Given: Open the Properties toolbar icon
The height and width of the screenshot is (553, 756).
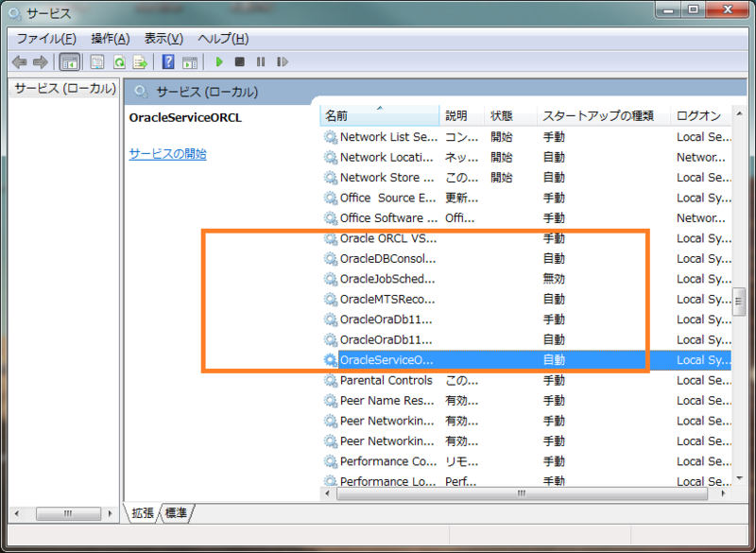Looking at the screenshot, I should pyautogui.click(x=97, y=62).
